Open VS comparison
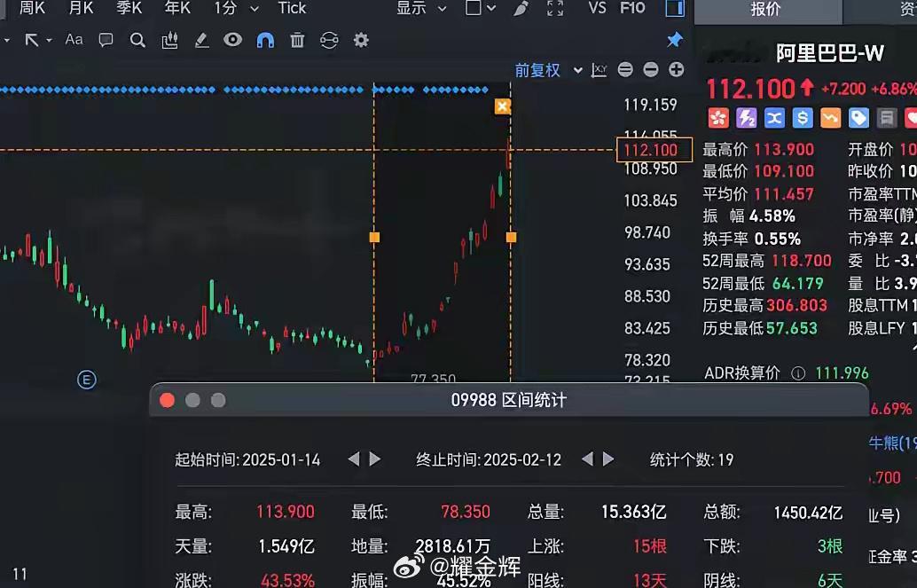The image size is (917, 588). 597,8
